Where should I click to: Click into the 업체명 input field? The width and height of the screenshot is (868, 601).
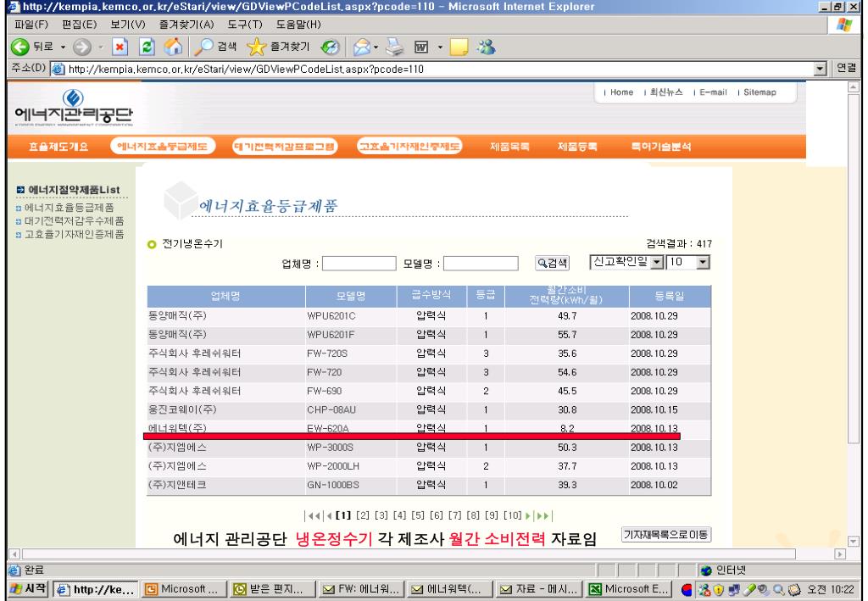click(x=359, y=264)
